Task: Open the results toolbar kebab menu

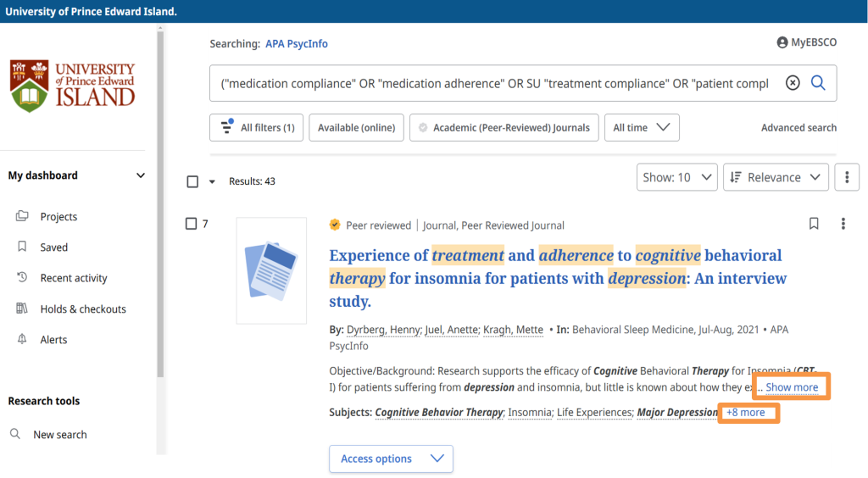Action: pos(847,177)
